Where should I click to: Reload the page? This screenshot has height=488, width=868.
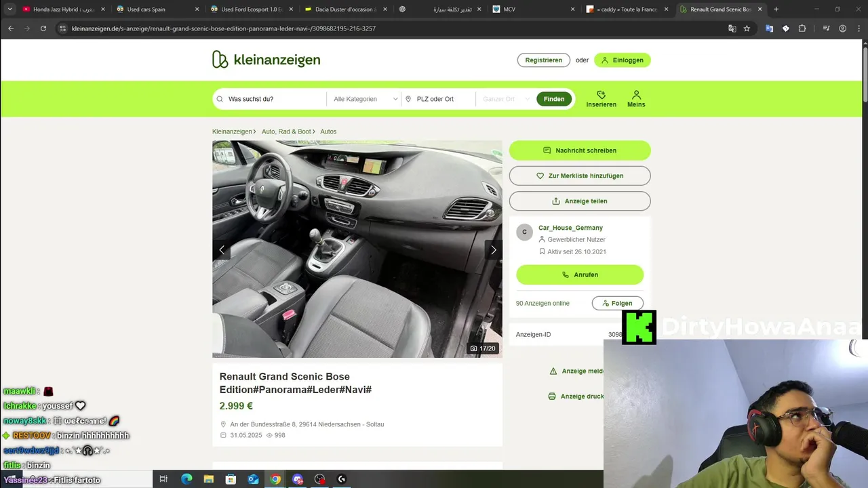[43, 28]
